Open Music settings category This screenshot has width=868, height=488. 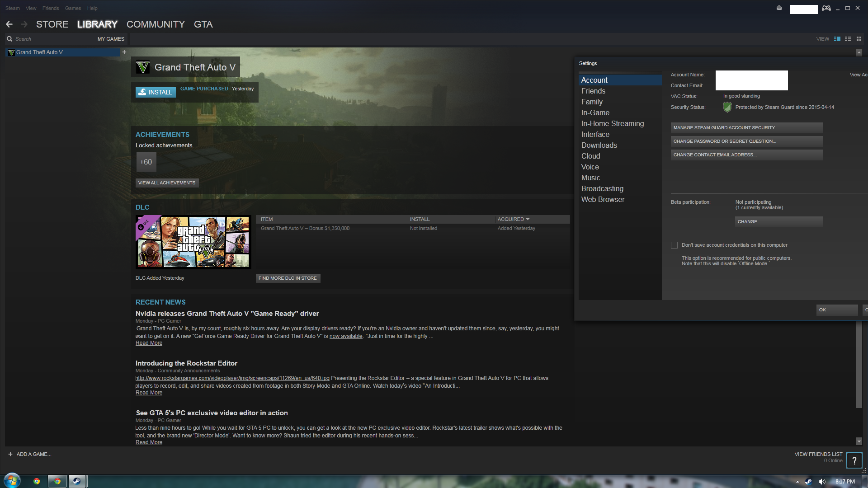point(620,178)
